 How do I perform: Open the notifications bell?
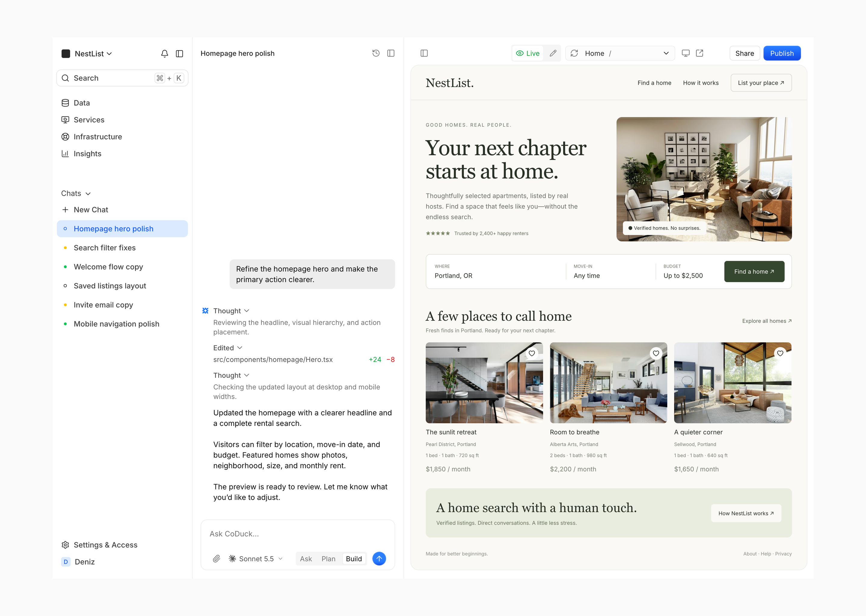click(x=164, y=54)
